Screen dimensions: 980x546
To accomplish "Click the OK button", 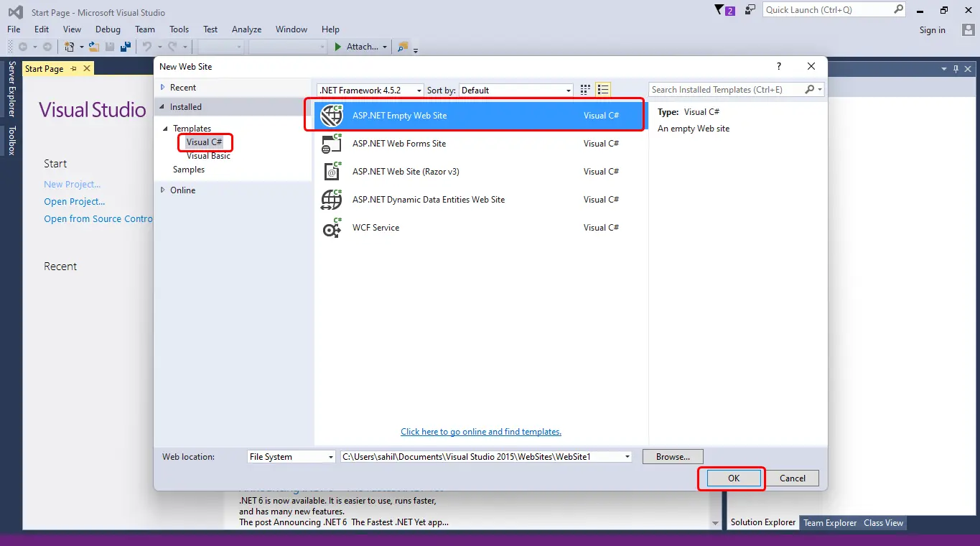I will pos(733,478).
